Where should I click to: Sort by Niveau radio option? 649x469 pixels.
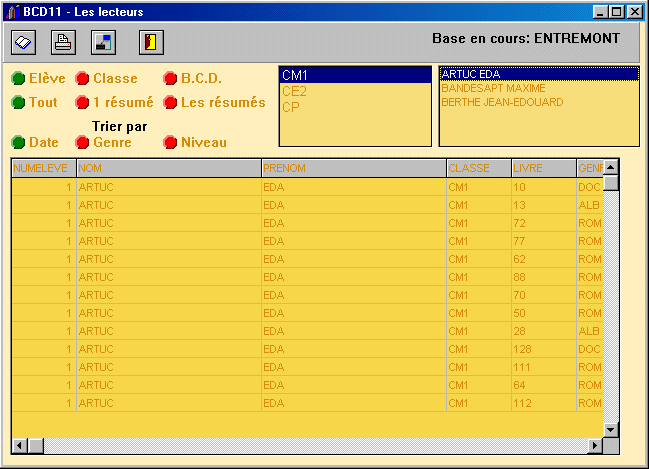[x=170, y=142]
